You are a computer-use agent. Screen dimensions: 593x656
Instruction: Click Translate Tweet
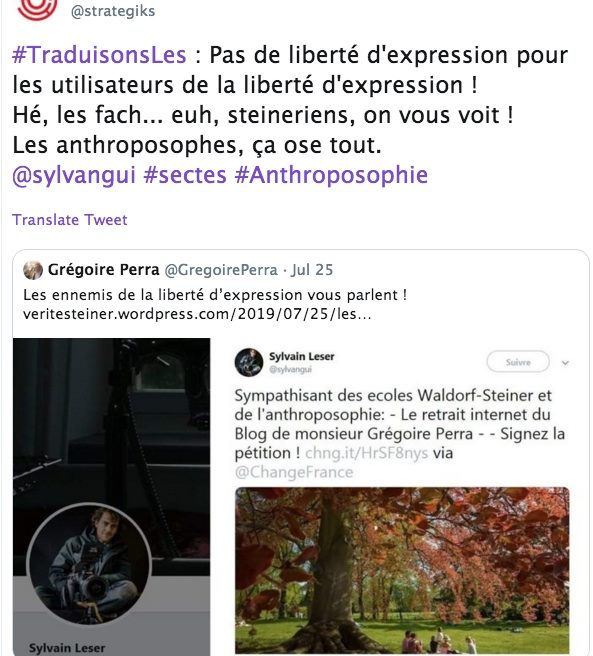(69, 220)
